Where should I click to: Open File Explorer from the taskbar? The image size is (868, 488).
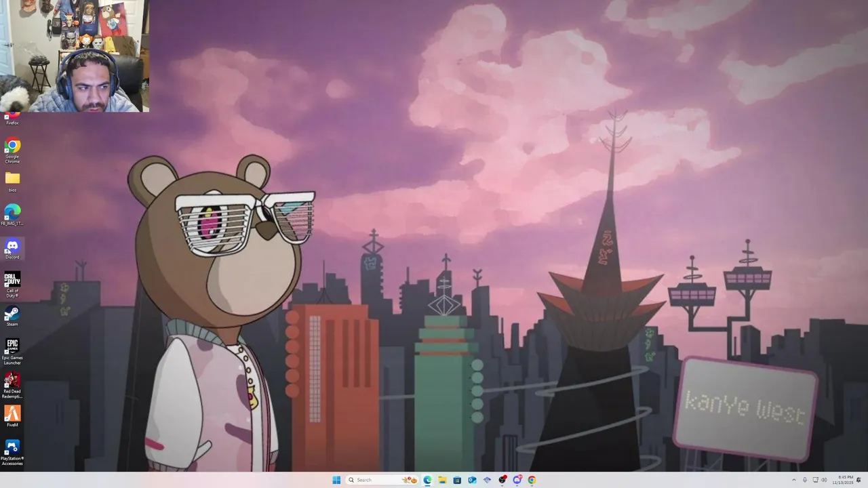point(442,480)
